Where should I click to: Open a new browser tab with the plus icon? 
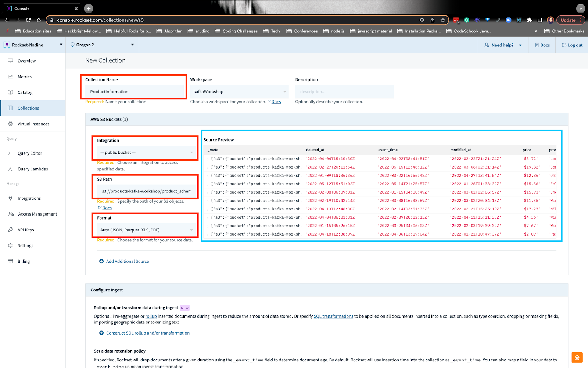(89, 8)
